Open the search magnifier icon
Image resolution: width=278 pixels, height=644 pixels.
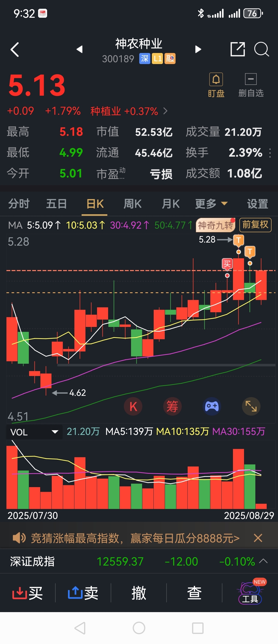[262, 49]
